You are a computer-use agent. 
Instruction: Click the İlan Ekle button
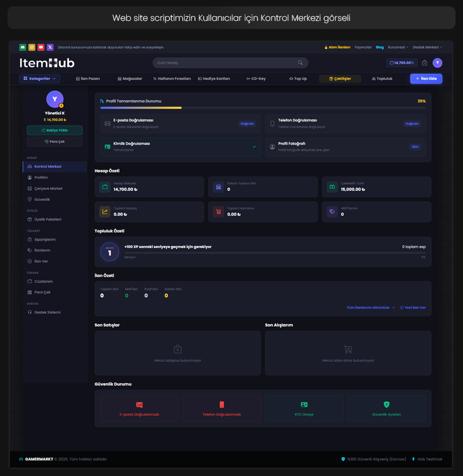pos(426,78)
